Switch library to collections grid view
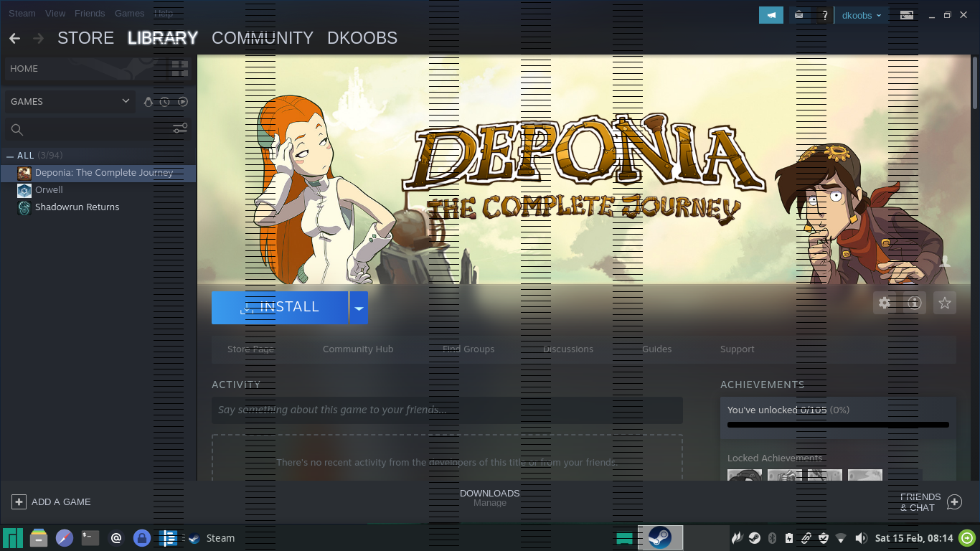 [179, 69]
